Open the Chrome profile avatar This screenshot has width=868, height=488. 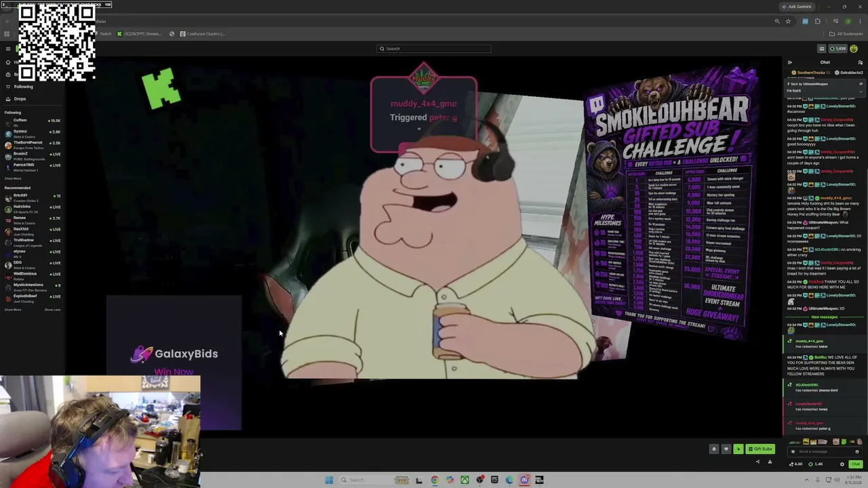[x=848, y=22]
